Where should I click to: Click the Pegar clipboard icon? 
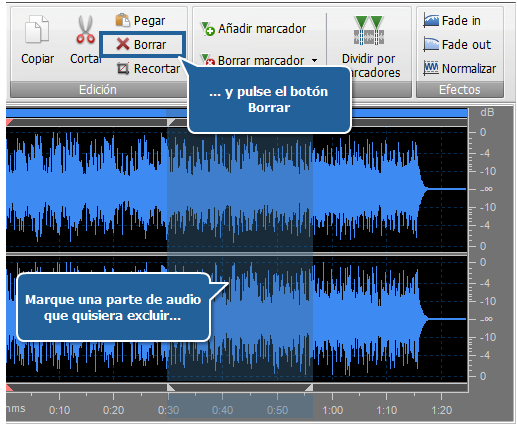(x=123, y=20)
